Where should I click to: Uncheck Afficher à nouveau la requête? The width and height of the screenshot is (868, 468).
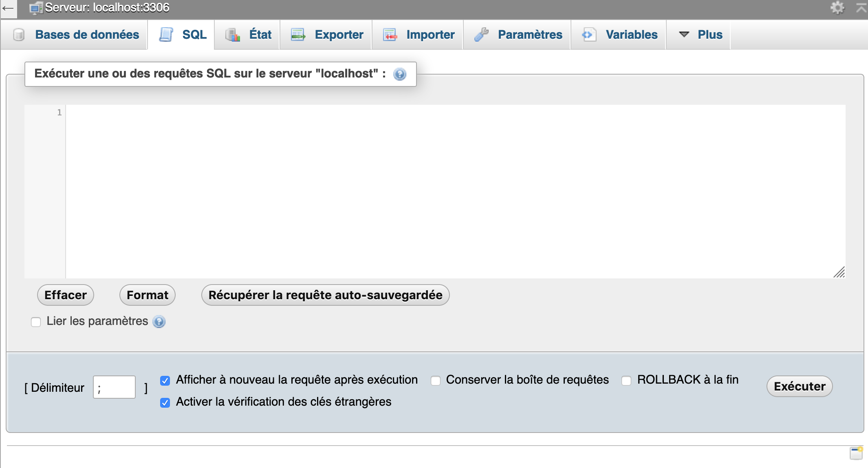point(165,380)
